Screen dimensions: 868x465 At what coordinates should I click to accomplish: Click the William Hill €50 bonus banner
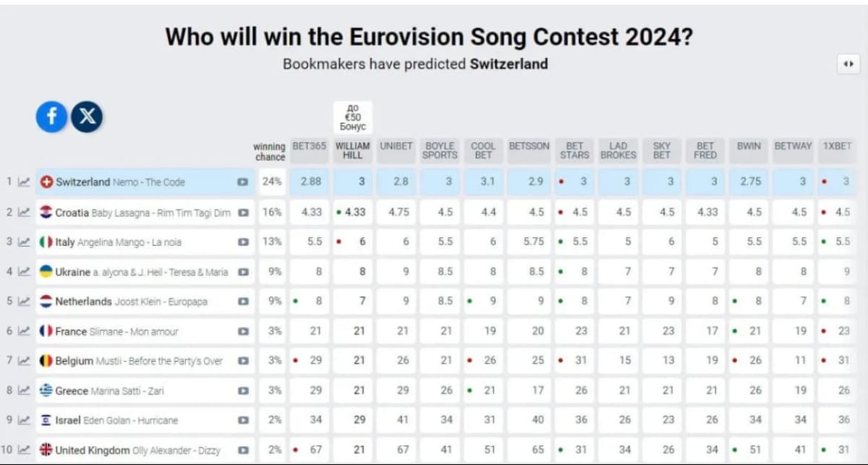(x=353, y=117)
